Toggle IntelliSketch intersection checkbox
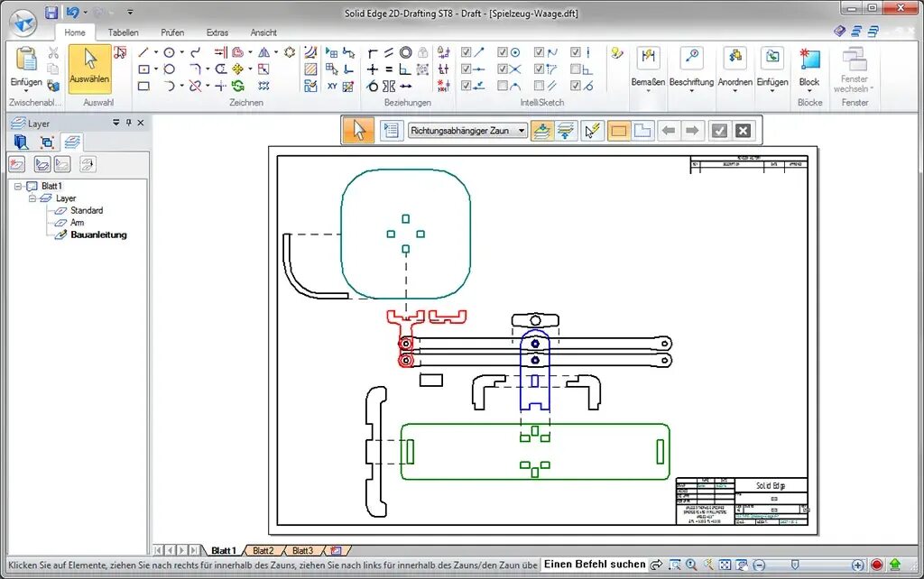Screen dimensions: 924x579 (x=502, y=69)
